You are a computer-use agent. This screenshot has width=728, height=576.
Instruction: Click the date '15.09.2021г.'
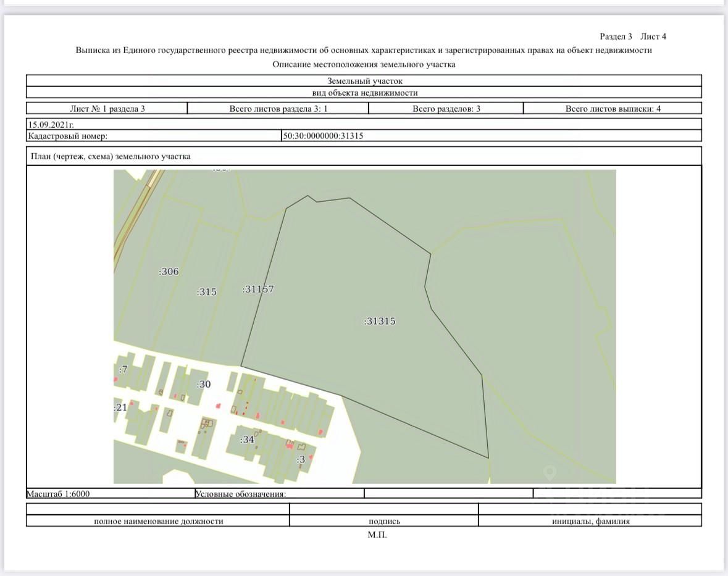tap(51, 124)
